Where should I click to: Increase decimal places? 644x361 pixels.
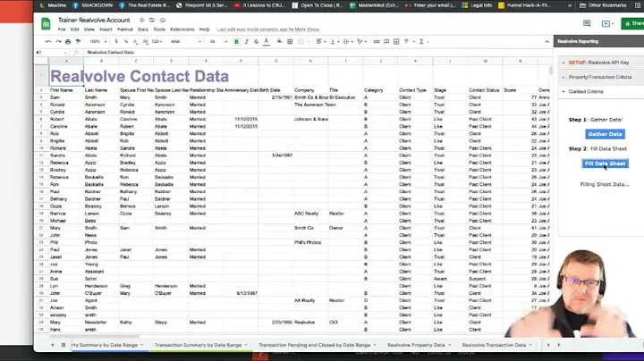146,41
